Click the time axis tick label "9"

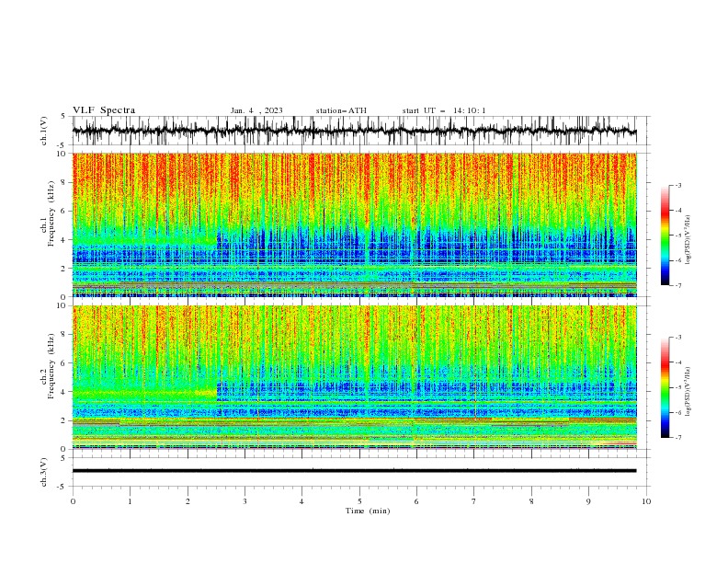coord(588,501)
